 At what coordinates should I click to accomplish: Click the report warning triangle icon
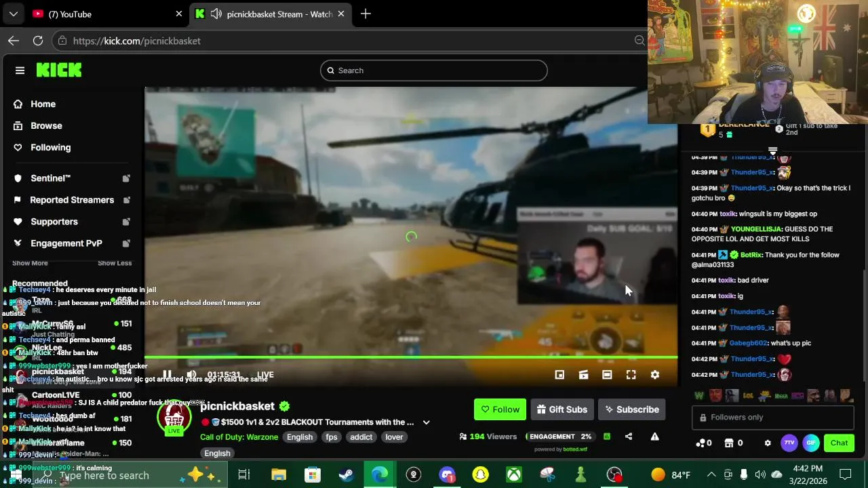pos(654,436)
